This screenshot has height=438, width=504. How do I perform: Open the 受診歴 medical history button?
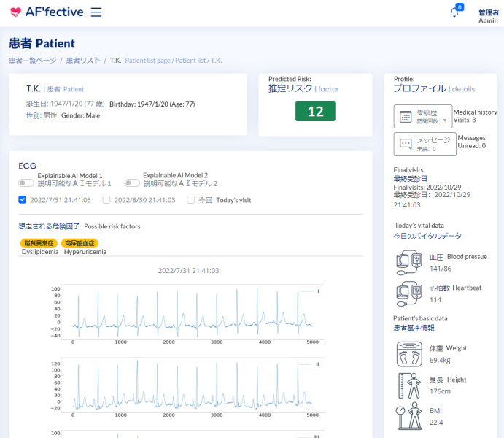click(423, 116)
